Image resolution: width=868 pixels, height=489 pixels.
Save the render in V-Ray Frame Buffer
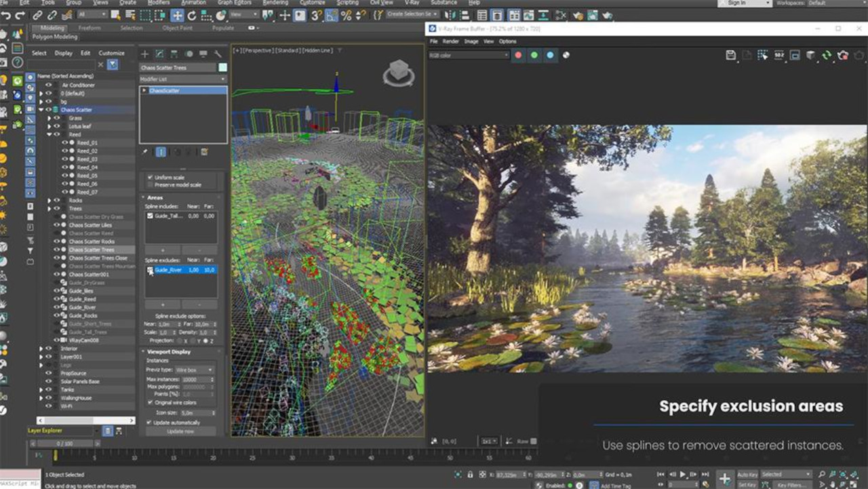coord(731,55)
